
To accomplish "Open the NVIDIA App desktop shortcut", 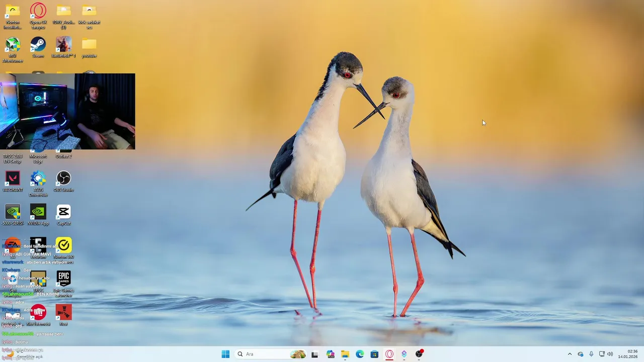I will click(38, 215).
